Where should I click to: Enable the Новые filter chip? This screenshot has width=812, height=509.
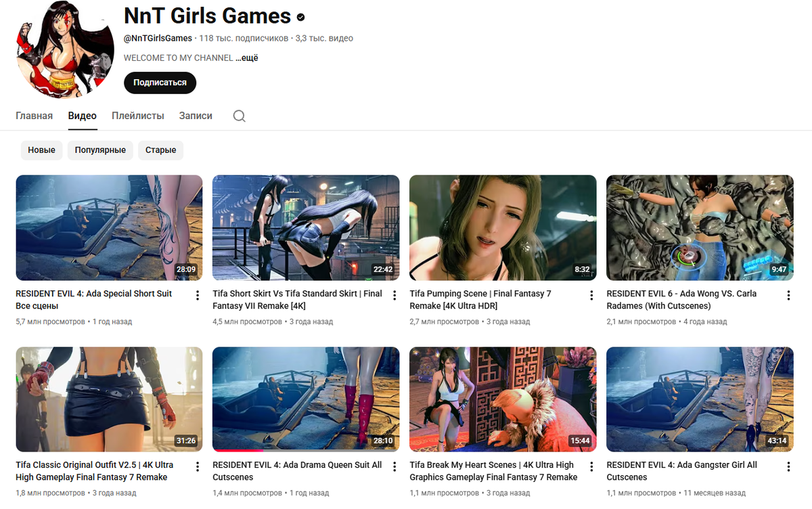[x=41, y=150]
